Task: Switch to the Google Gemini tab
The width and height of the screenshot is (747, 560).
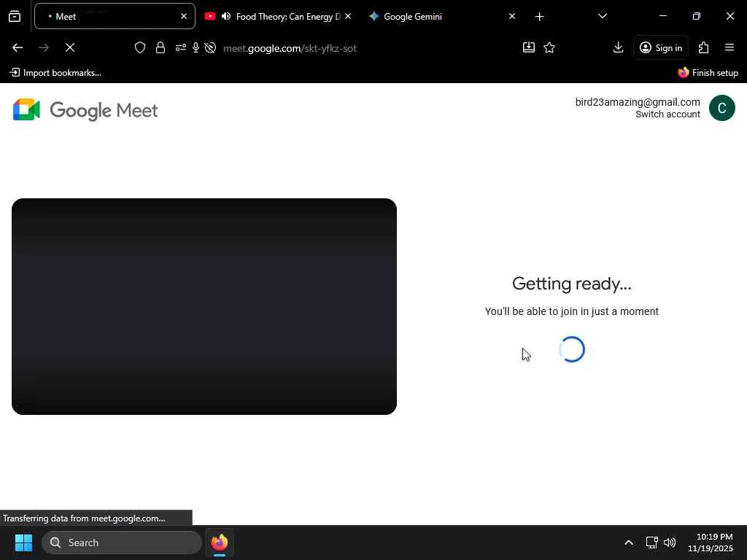Action: (x=441, y=16)
